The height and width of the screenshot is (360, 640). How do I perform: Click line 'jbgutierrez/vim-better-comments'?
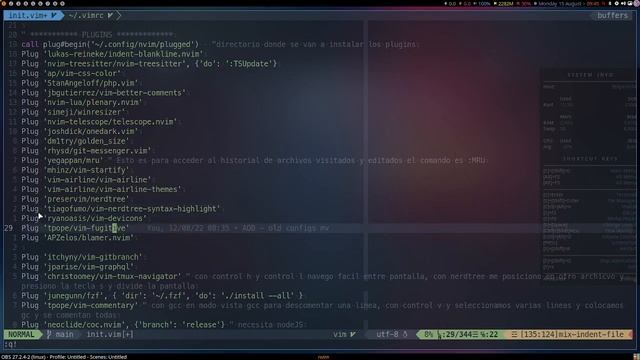point(104,93)
